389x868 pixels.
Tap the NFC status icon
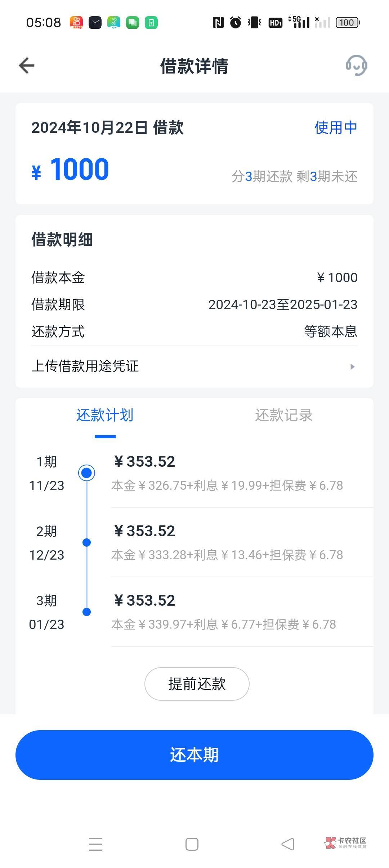point(218,23)
